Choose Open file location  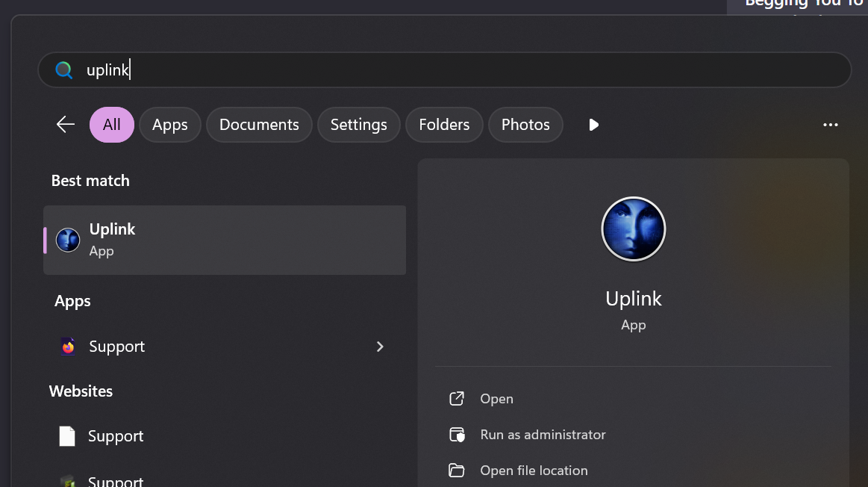534,471
